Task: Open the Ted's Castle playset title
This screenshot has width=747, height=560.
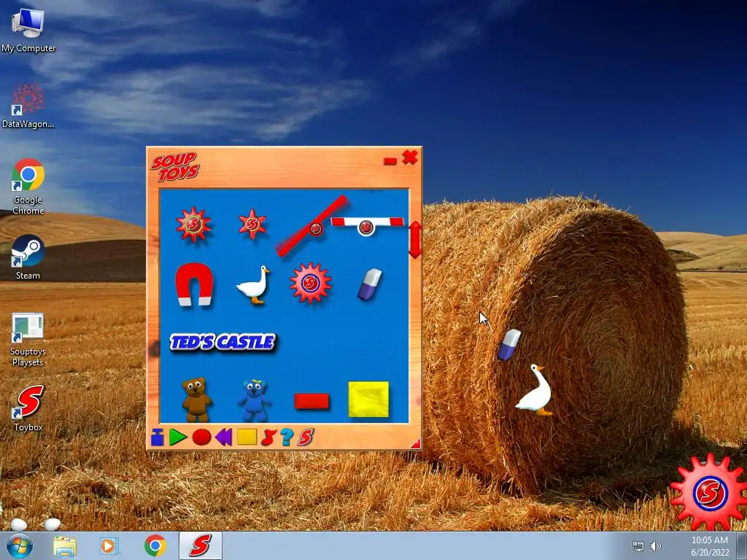Action: pos(222,342)
